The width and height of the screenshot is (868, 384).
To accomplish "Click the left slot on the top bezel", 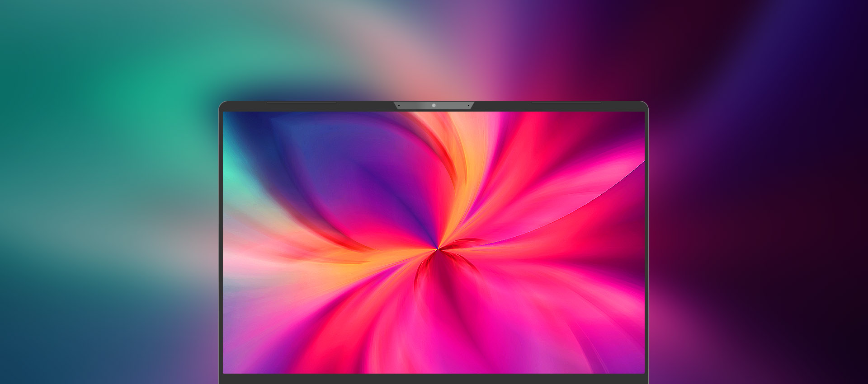I will (x=301, y=103).
